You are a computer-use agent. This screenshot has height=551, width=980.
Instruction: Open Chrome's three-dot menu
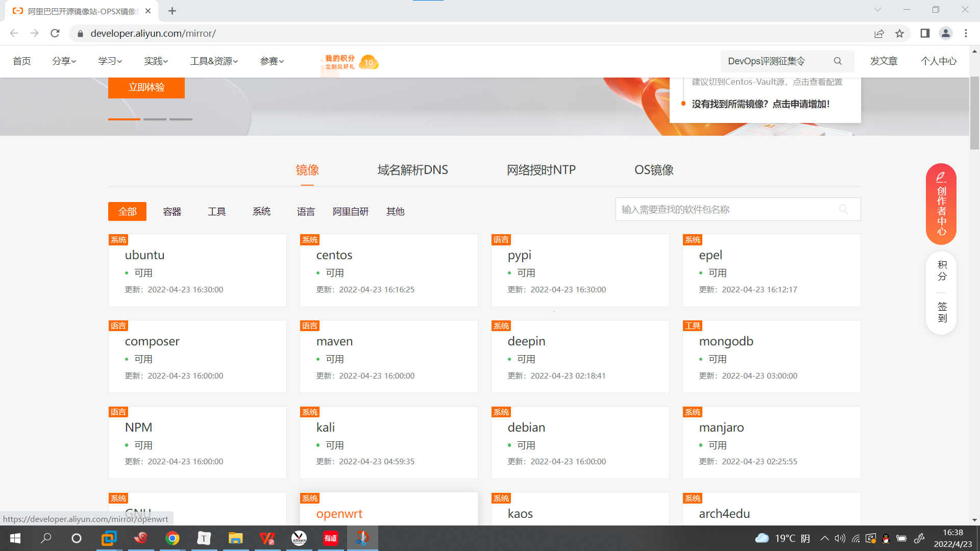click(x=966, y=34)
